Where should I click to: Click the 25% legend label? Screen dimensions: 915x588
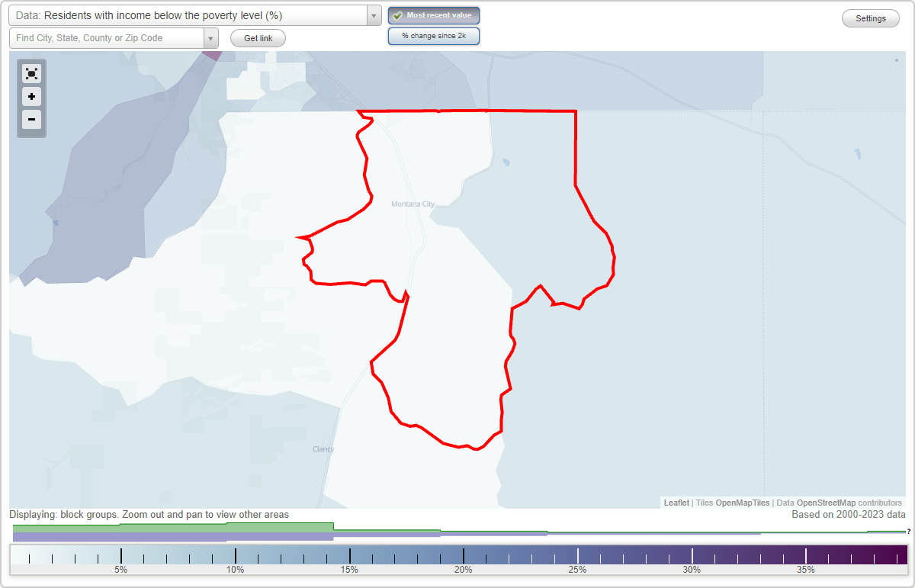[x=577, y=570]
